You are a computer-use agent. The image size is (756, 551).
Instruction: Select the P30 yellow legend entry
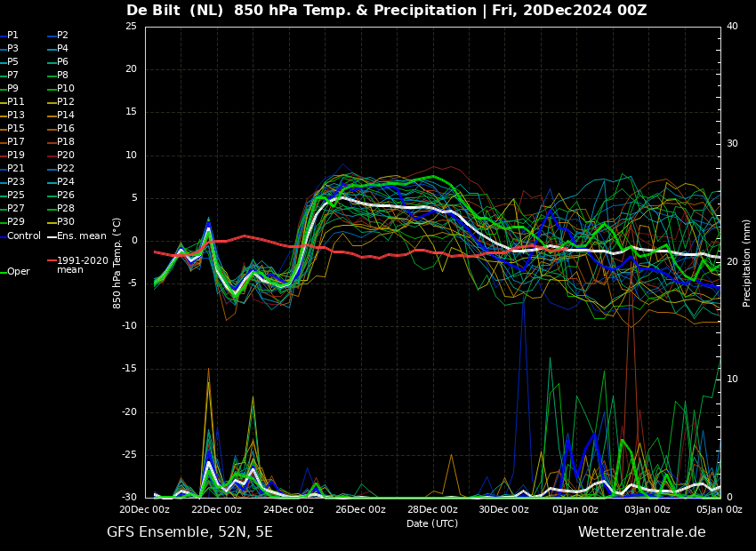click(x=61, y=221)
